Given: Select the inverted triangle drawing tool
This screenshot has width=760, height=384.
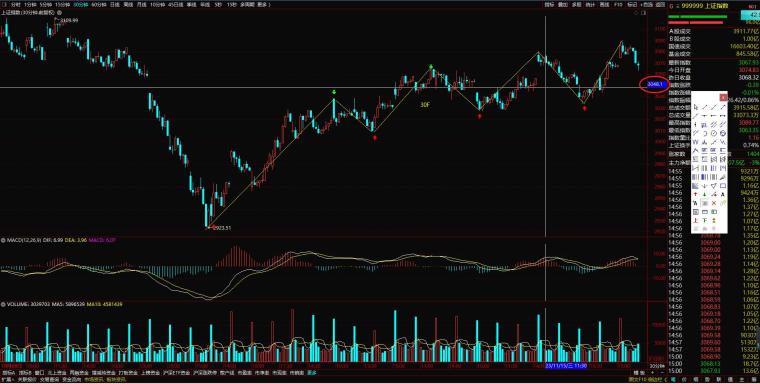Looking at the screenshot, I should click(713, 186).
